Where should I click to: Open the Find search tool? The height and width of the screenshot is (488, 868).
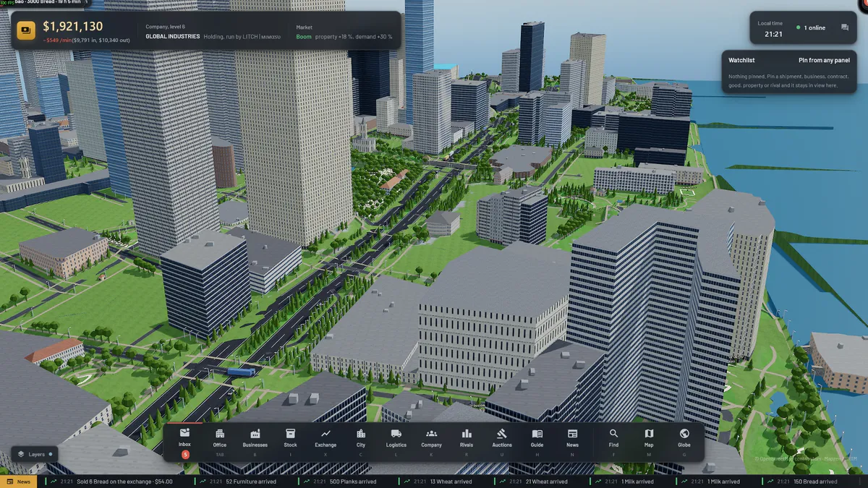(x=613, y=442)
